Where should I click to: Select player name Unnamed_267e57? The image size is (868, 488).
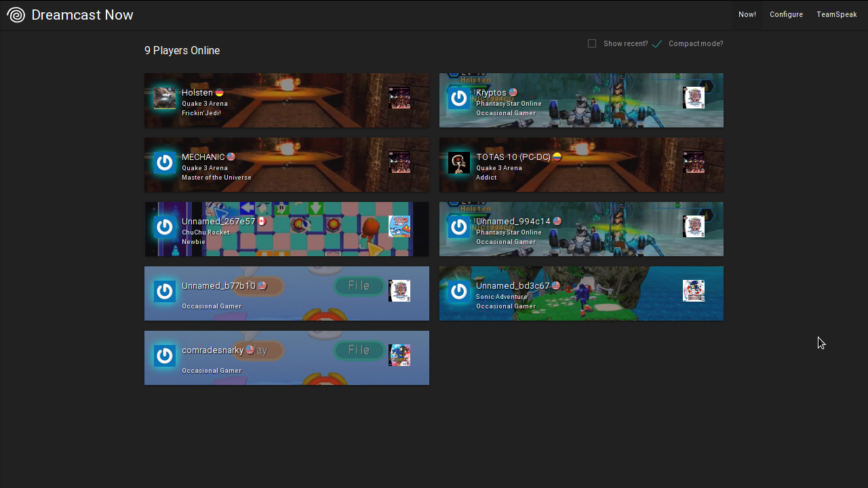[x=219, y=222]
